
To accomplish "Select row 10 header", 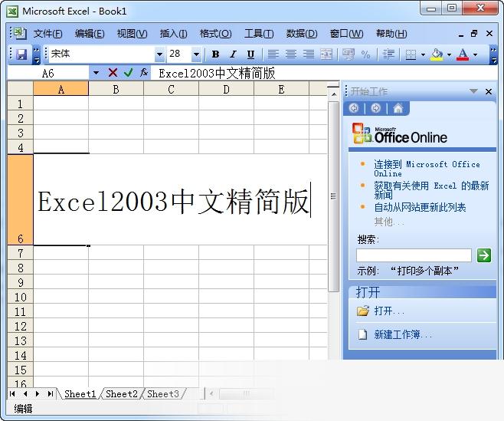I will click(20, 297).
